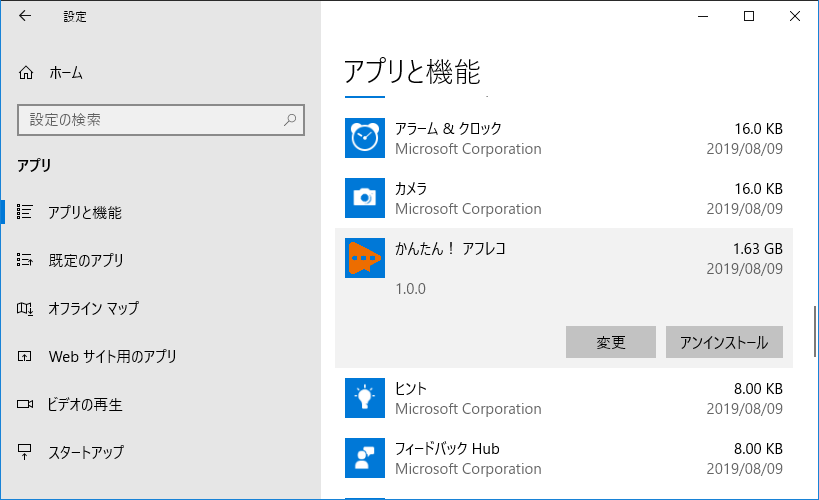Click the 変更 button
Image resolution: width=819 pixels, height=500 pixels.
pyautogui.click(x=611, y=342)
